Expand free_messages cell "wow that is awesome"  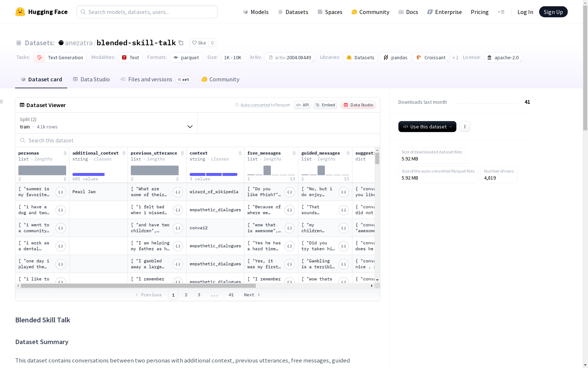pos(290,228)
